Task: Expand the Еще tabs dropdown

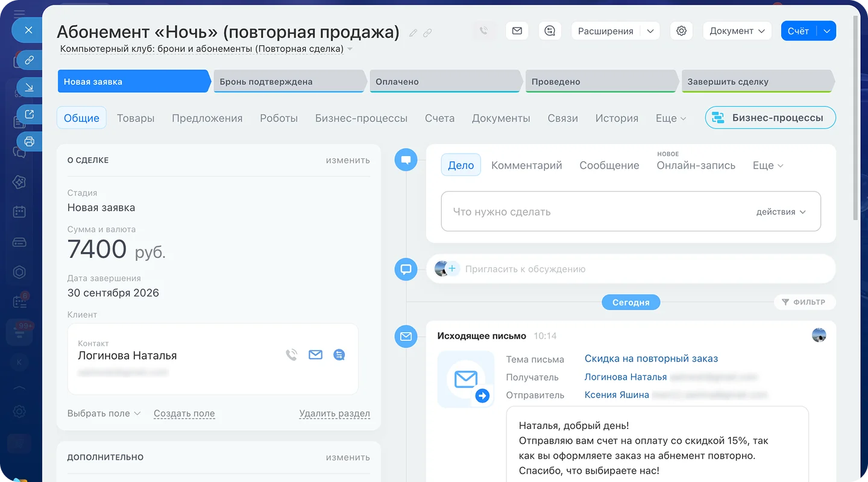Action: [x=671, y=118]
